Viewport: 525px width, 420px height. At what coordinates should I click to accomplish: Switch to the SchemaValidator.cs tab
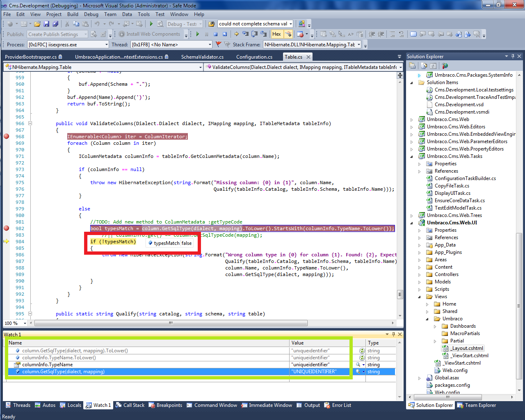click(x=202, y=57)
